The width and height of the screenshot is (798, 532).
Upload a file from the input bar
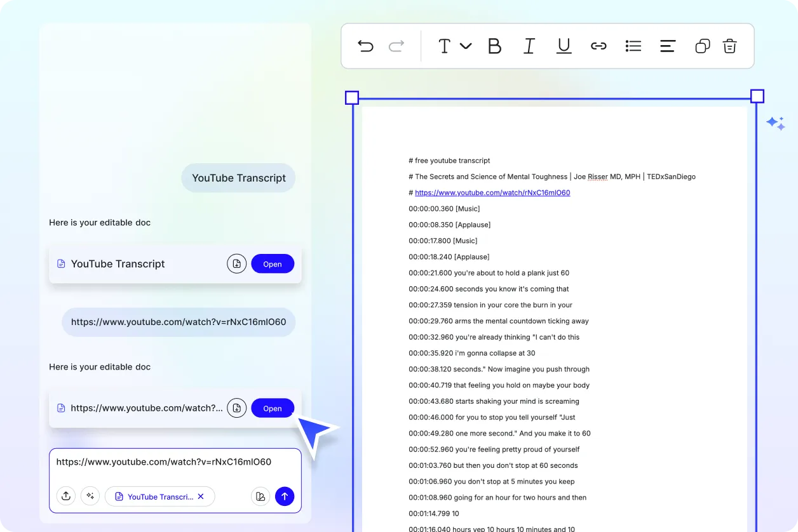(x=66, y=496)
